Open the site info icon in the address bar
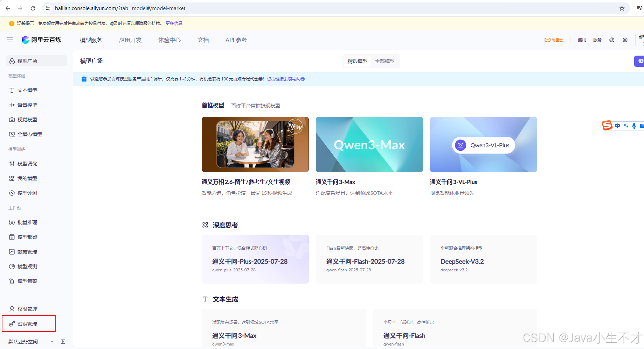This screenshot has height=349, width=644. [x=48, y=8]
